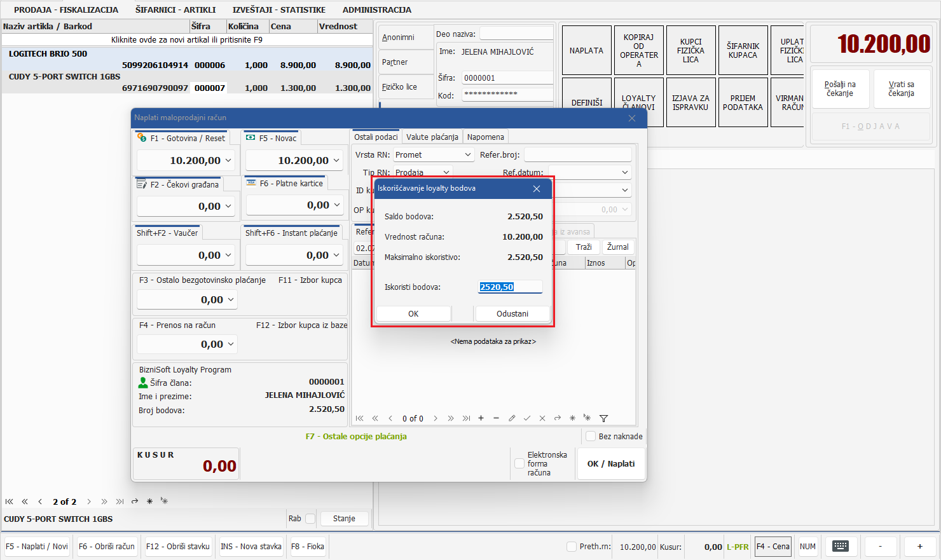Viewport: 941px width, 560px height.
Task: Select the Ostali podaci tab
Action: 376,137
